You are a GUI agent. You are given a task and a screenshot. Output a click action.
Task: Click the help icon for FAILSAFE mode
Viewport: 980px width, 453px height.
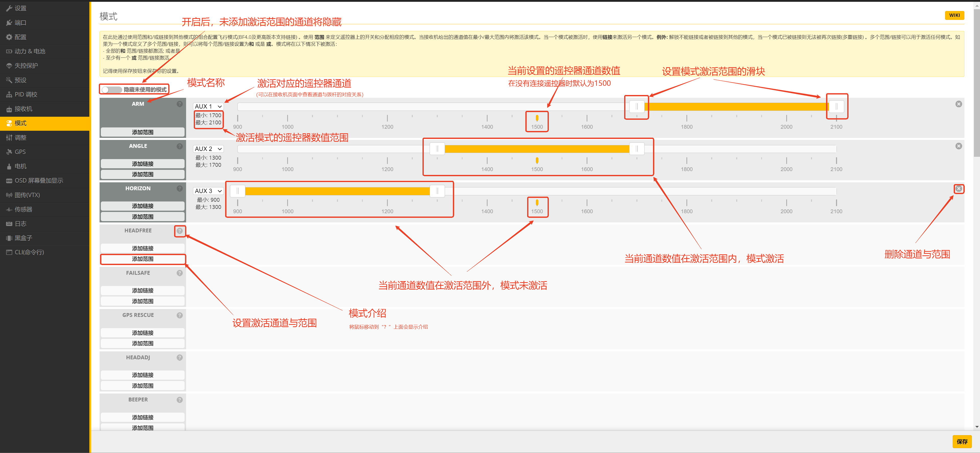pyautogui.click(x=179, y=273)
